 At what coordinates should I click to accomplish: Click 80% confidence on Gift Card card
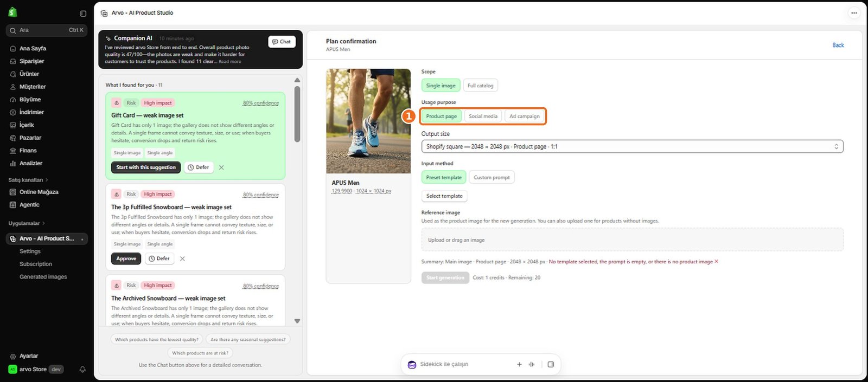[261, 103]
